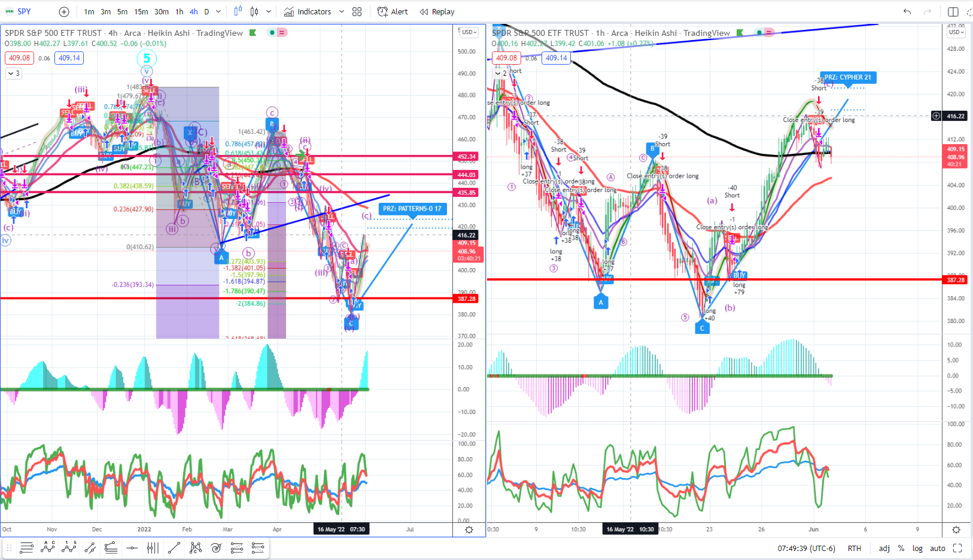This screenshot has width=973, height=560.
Task: Click the blue bars chart style icon
Action: click(238, 11)
